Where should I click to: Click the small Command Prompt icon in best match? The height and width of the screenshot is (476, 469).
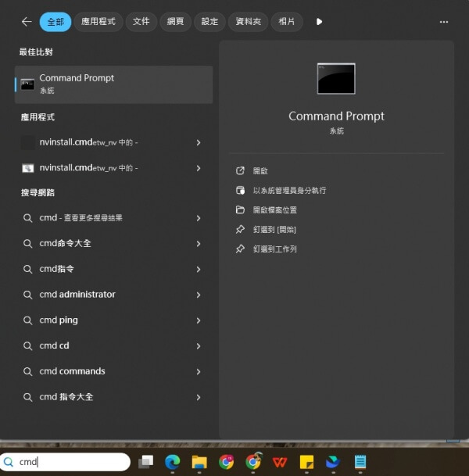27,84
